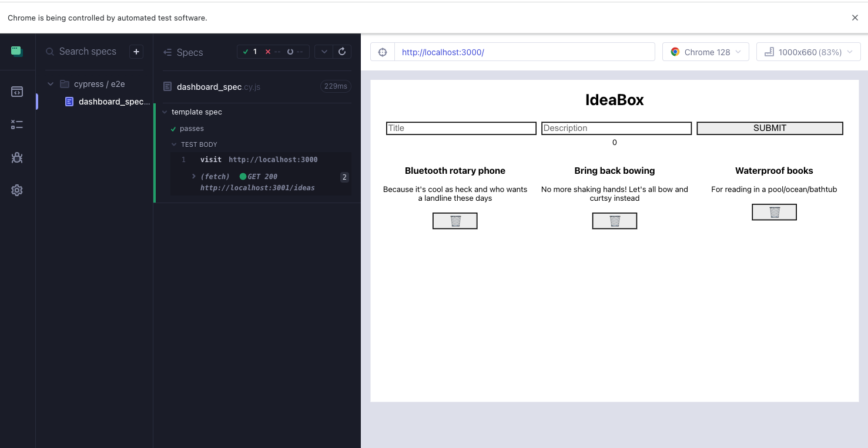868x448 pixels.
Task: Open the Chrome 128 browser dropdown
Action: (x=705, y=52)
